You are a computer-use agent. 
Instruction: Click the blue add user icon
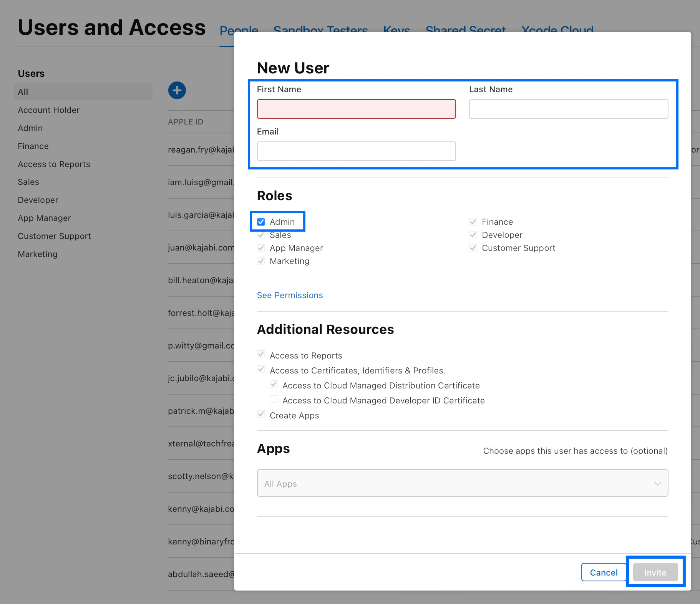point(177,90)
